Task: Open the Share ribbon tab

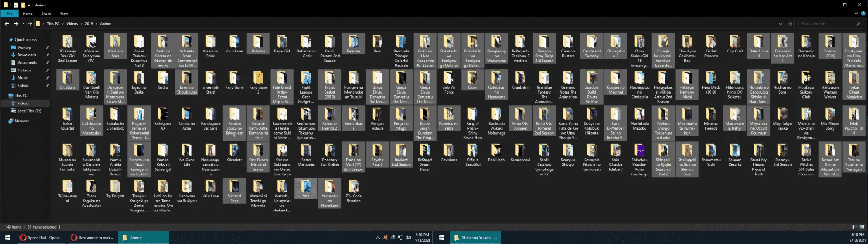Action: tap(46, 14)
